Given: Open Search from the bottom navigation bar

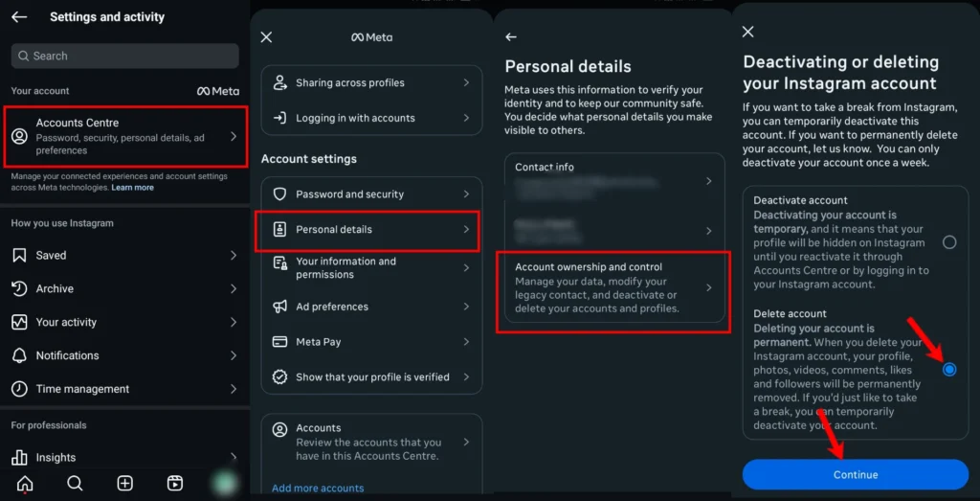Looking at the screenshot, I should tap(75, 484).
